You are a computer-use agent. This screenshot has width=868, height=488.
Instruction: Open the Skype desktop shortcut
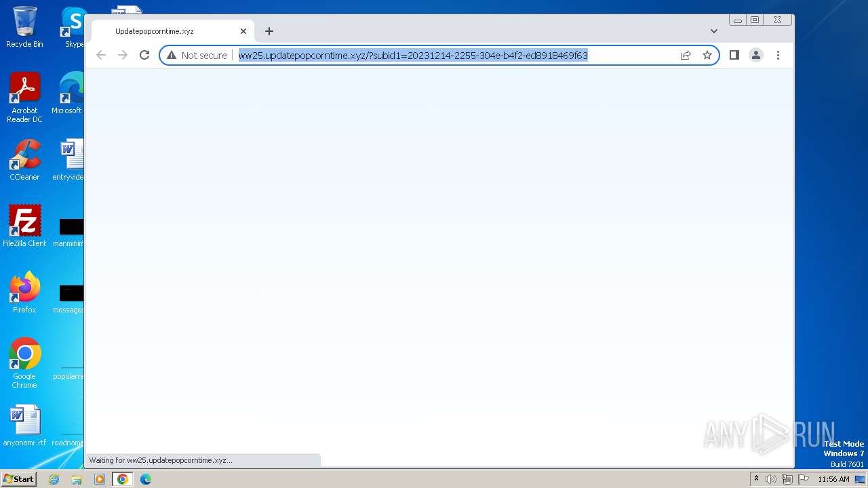[73, 27]
